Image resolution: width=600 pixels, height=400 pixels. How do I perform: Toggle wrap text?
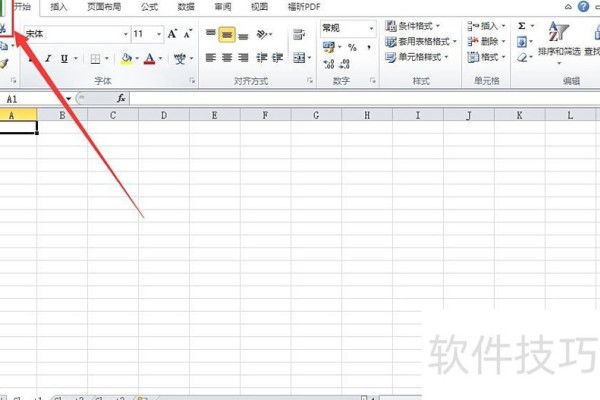299,34
